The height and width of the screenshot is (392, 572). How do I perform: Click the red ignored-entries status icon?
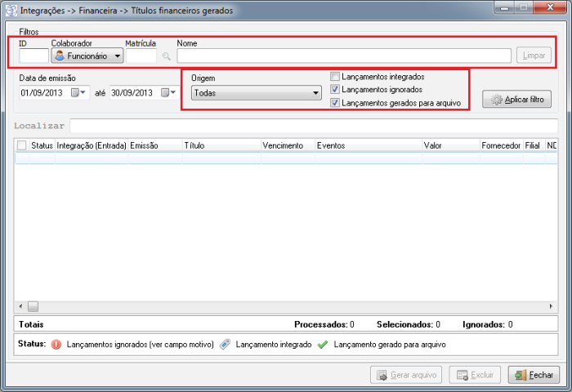(x=56, y=345)
